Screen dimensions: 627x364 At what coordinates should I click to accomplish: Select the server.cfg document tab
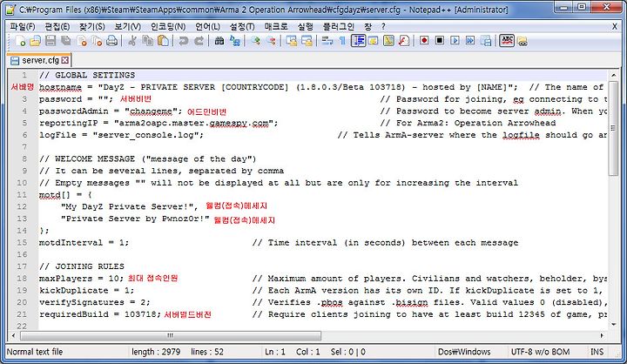[39, 60]
